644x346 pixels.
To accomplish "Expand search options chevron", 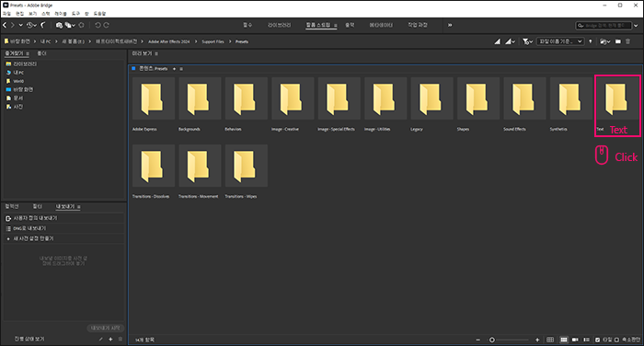I will 637,26.
